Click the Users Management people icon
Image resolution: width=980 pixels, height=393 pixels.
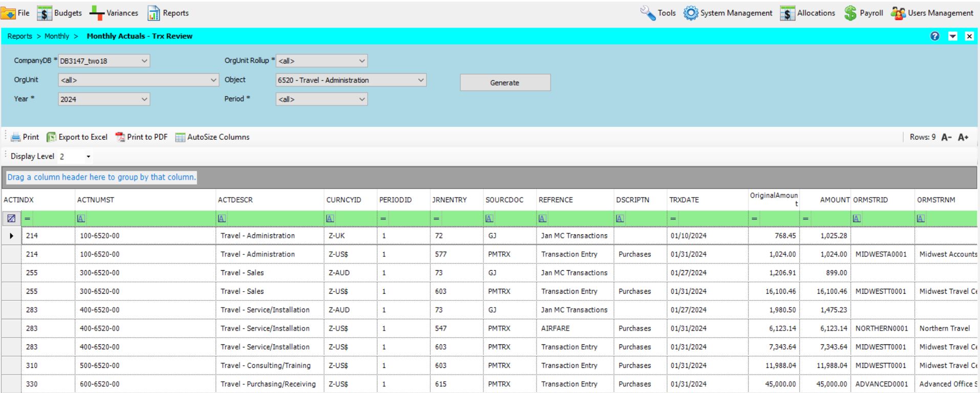click(898, 13)
